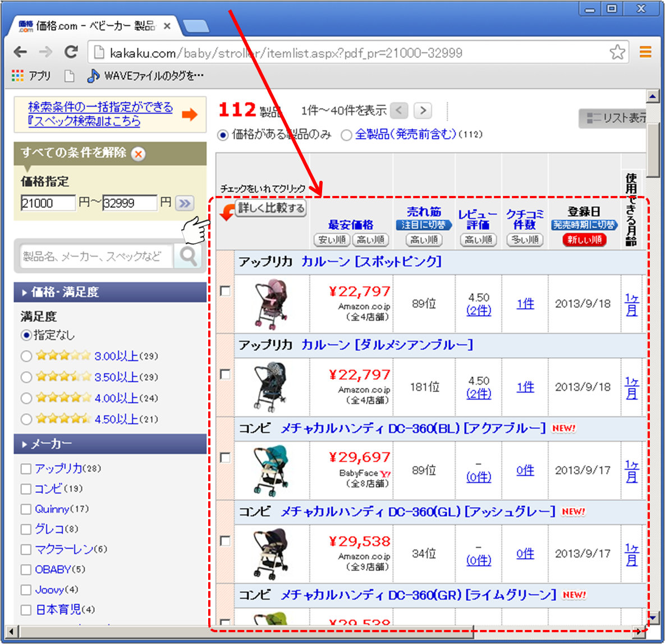Collapse the 価格・満足度 section header

pos(110,292)
